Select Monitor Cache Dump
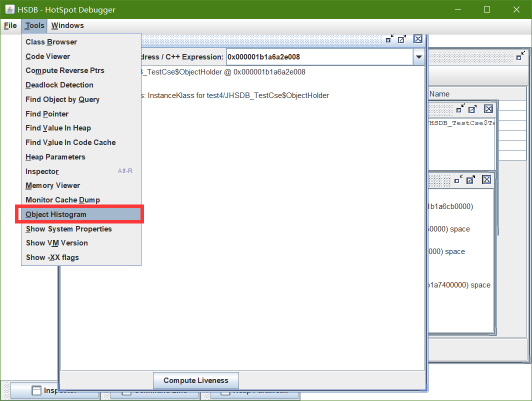The width and height of the screenshot is (532, 401). [x=81, y=200]
